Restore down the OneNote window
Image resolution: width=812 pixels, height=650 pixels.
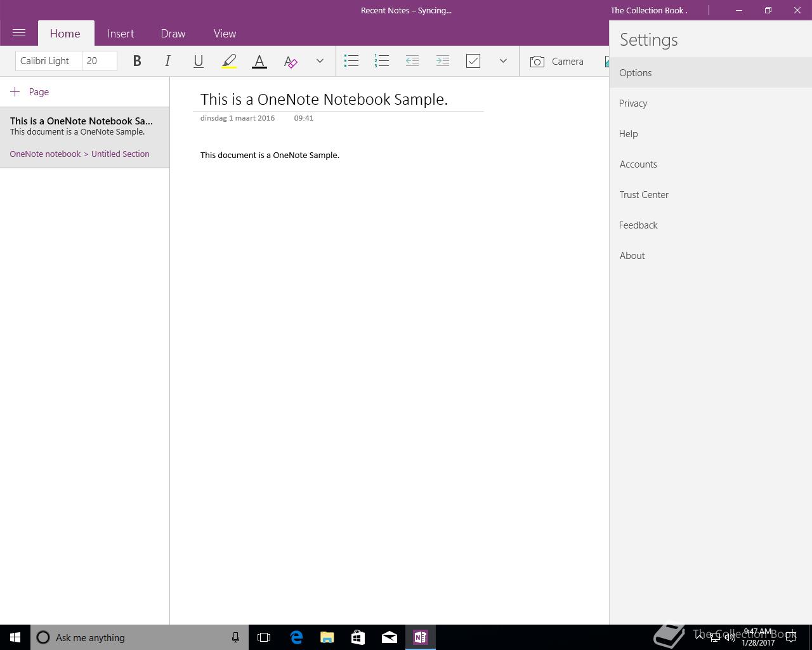768,10
